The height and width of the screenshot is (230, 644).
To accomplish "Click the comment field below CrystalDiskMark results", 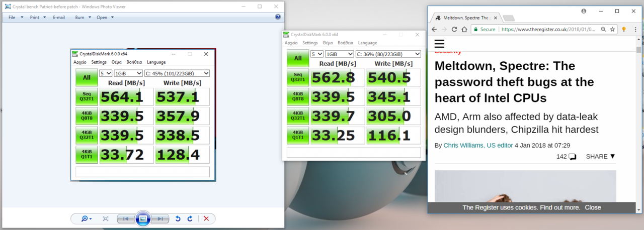I will [354, 152].
